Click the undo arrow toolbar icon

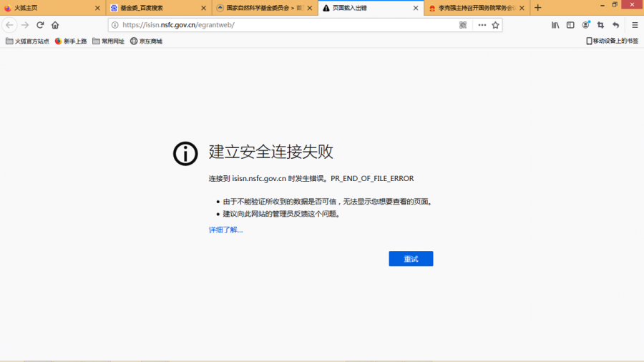(616, 25)
